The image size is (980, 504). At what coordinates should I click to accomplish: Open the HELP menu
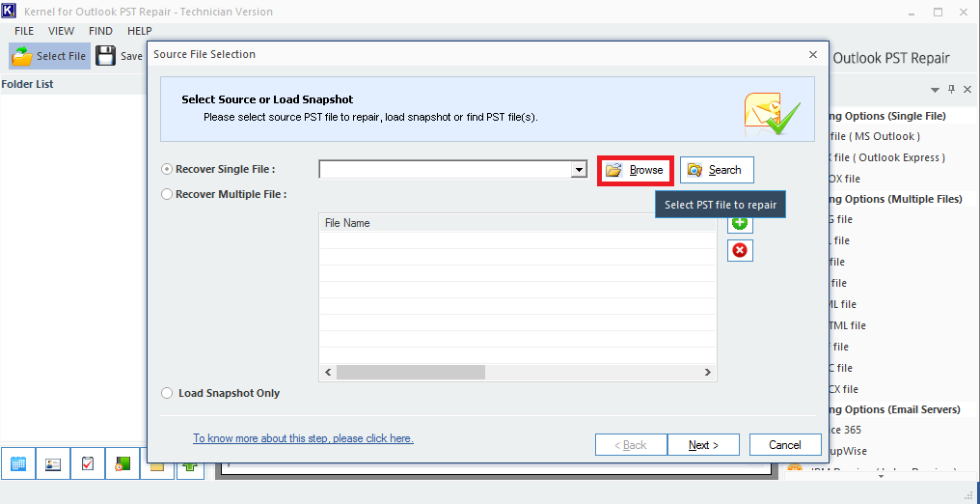[x=139, y=31]
